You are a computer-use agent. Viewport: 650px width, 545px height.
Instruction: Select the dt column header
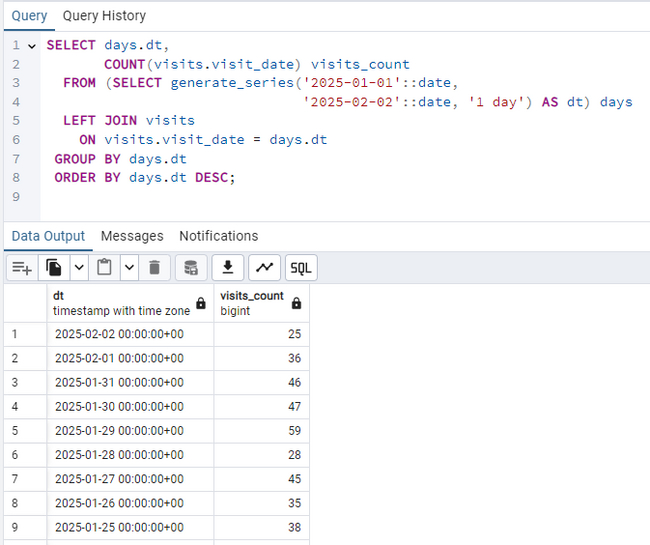(130, 303)
